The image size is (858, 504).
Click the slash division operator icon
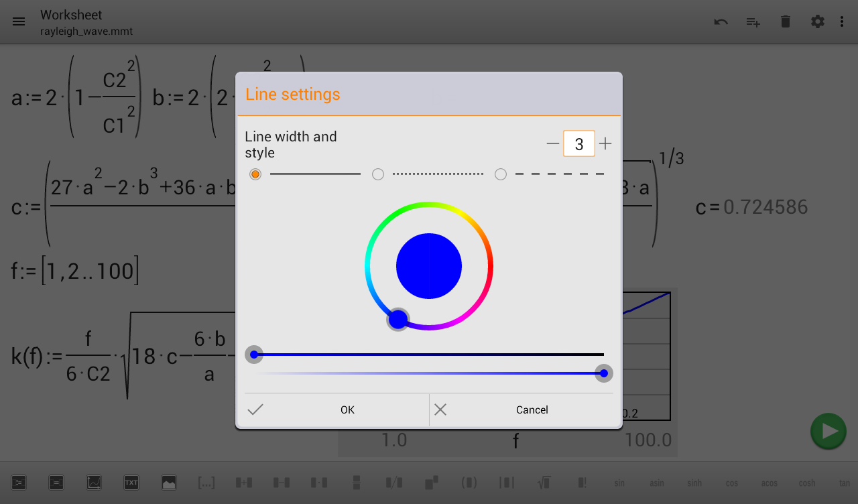[x=394, y=483]
